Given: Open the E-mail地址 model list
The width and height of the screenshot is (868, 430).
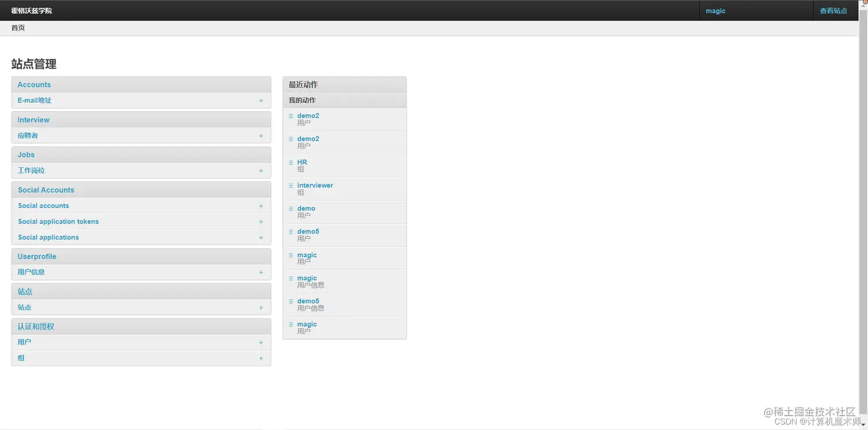Looking at the screenshot, I should [x=34, y=100].
